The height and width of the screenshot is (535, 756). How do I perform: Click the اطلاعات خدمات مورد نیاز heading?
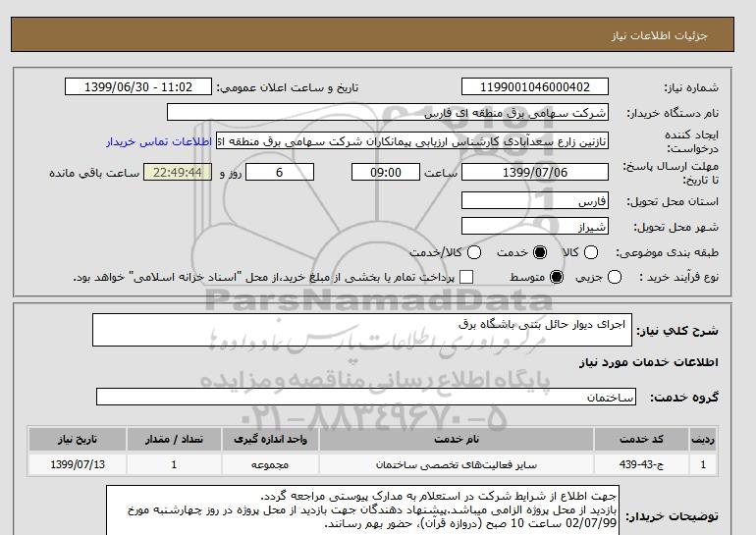(648, 363)
